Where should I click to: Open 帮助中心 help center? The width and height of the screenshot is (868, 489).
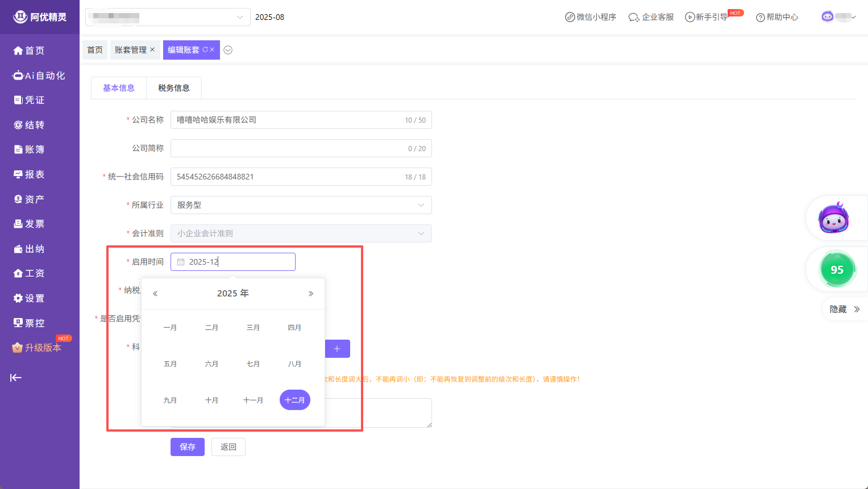777,17
